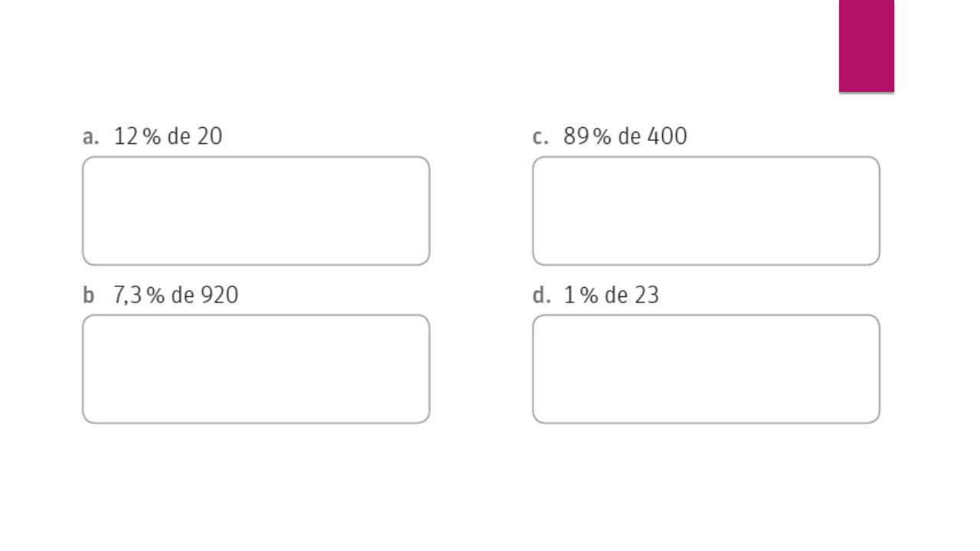
Task: Select the magenta rectangle at top right
Action: pyautogui.click(x=867, y=46)
